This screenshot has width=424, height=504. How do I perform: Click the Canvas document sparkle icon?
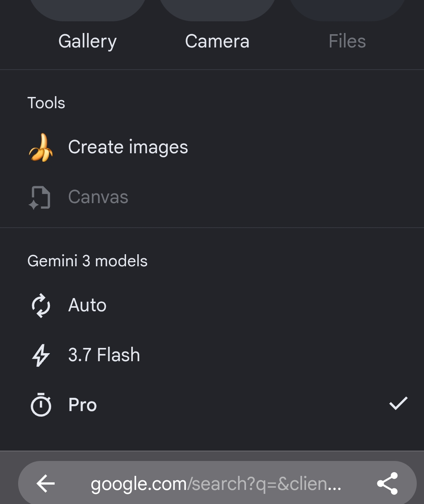[x=40, y=197]
